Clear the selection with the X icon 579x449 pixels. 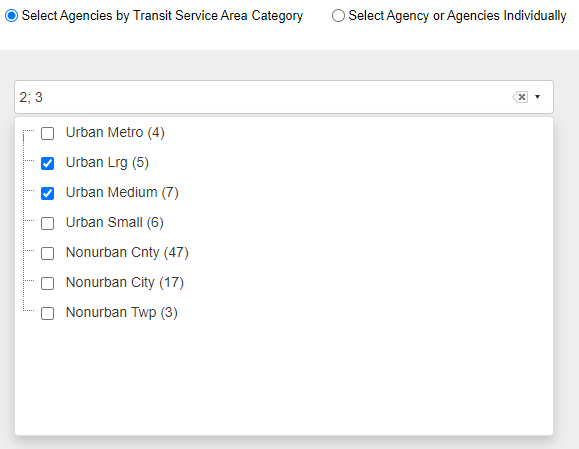coord(520,97)
